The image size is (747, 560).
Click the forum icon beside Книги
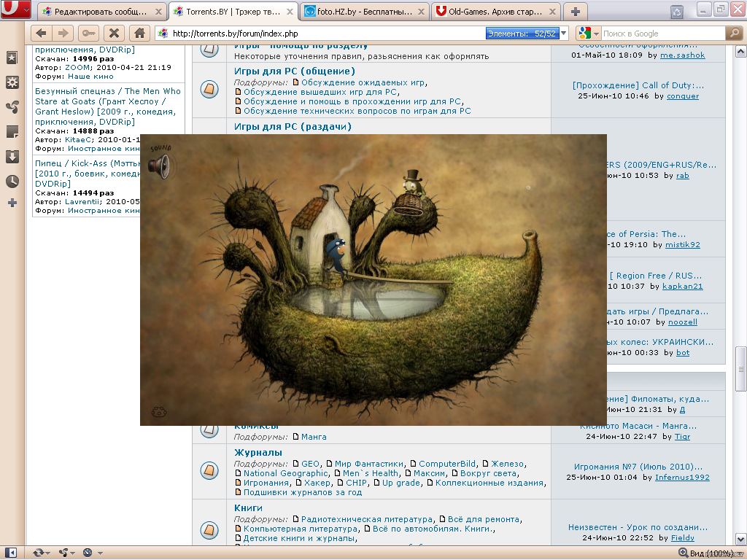(209, 530)
